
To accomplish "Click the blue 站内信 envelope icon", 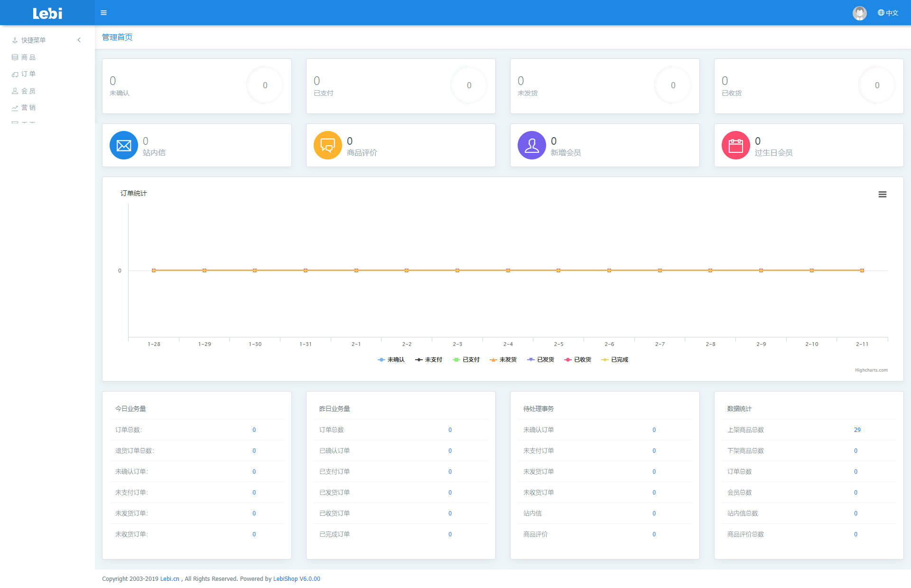I will tap(123, 145).
